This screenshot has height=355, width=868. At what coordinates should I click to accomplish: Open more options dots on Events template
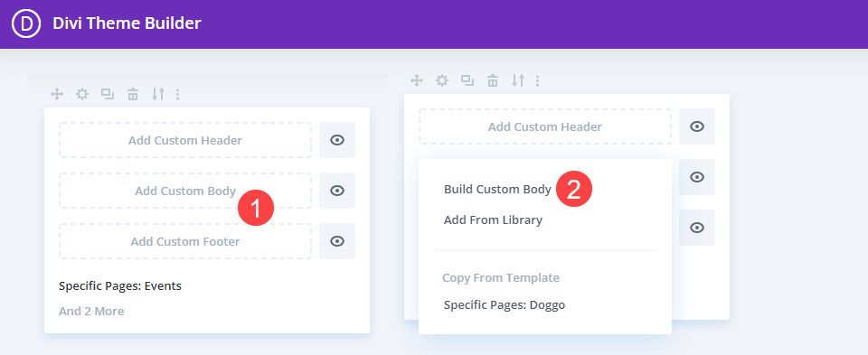pyautogui.click(x=178, y=94)
